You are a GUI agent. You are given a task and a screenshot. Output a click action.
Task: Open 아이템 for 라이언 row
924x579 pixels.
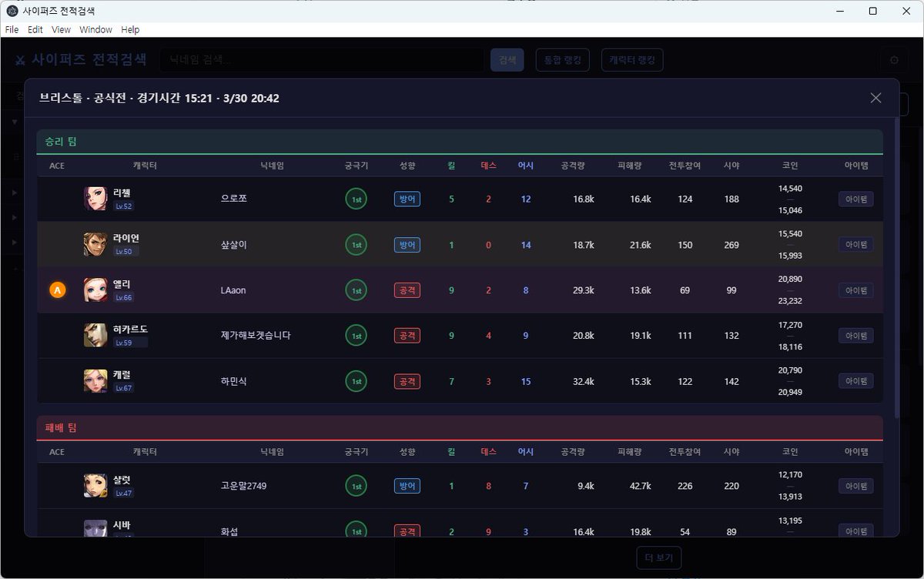pyautogui.click(x=856, y=245)
